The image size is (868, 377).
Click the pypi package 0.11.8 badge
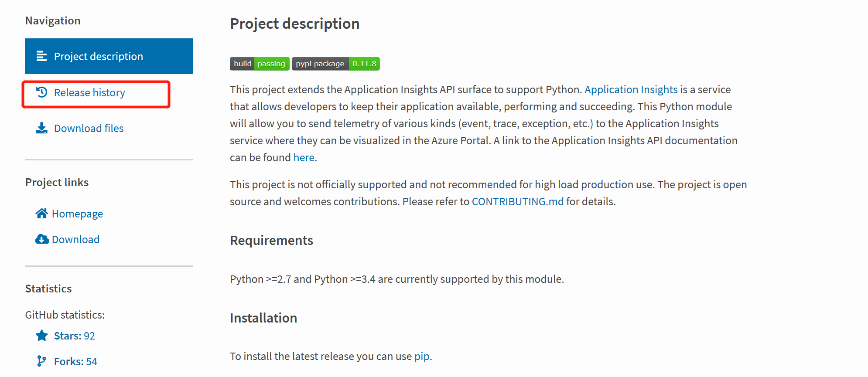coord(336,64)
